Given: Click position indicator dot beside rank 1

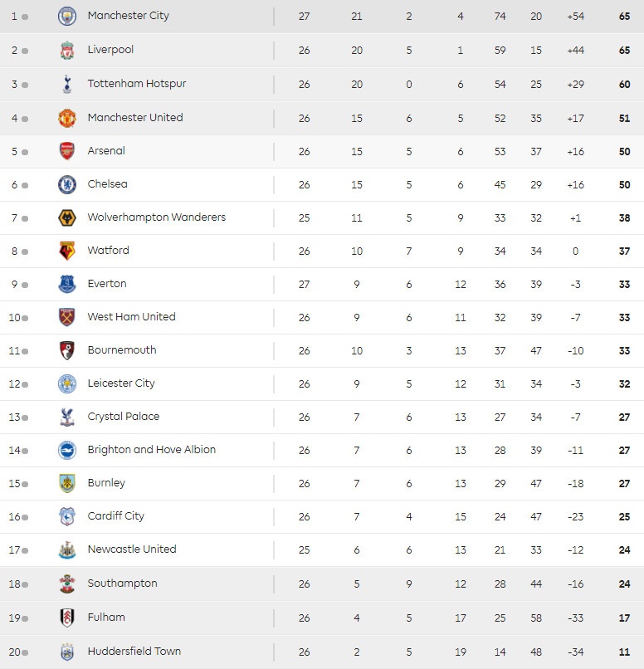Looking at the screenshot, I should click(x=25, y=17).
